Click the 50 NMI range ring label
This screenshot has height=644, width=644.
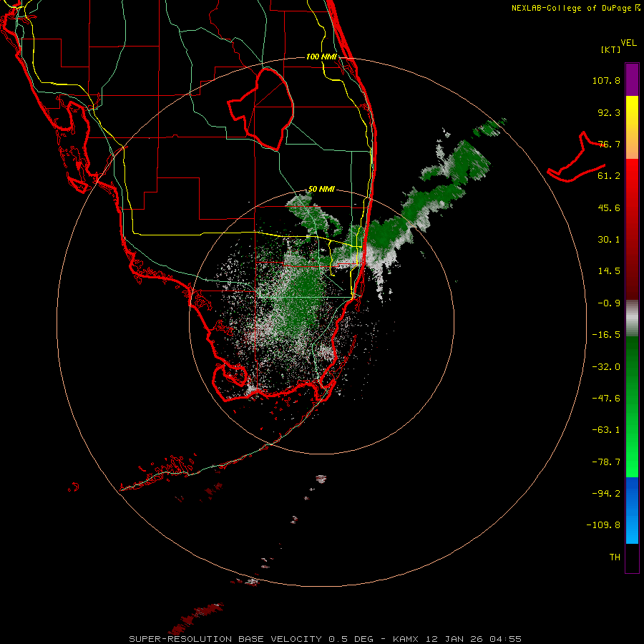tap(321, 190)
